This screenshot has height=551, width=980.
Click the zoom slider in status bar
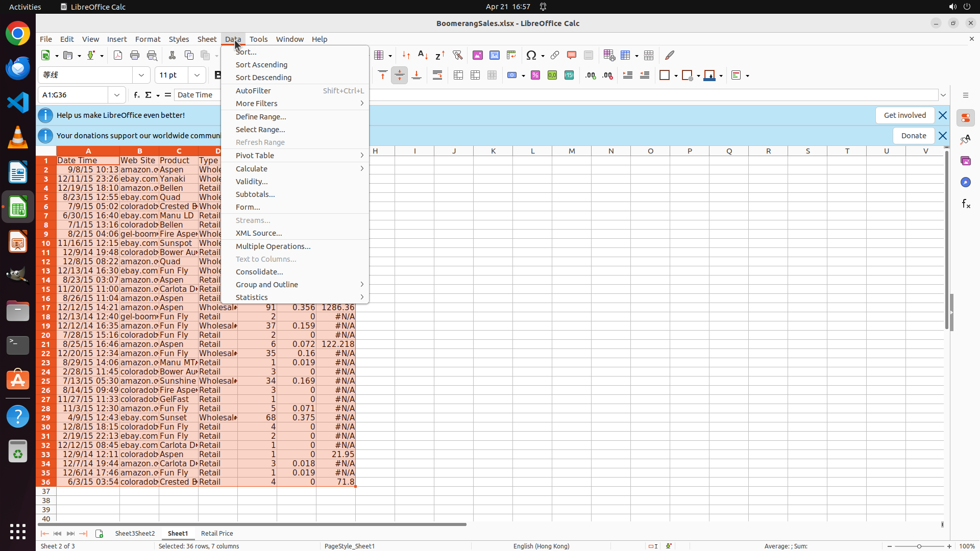[919, 546]
